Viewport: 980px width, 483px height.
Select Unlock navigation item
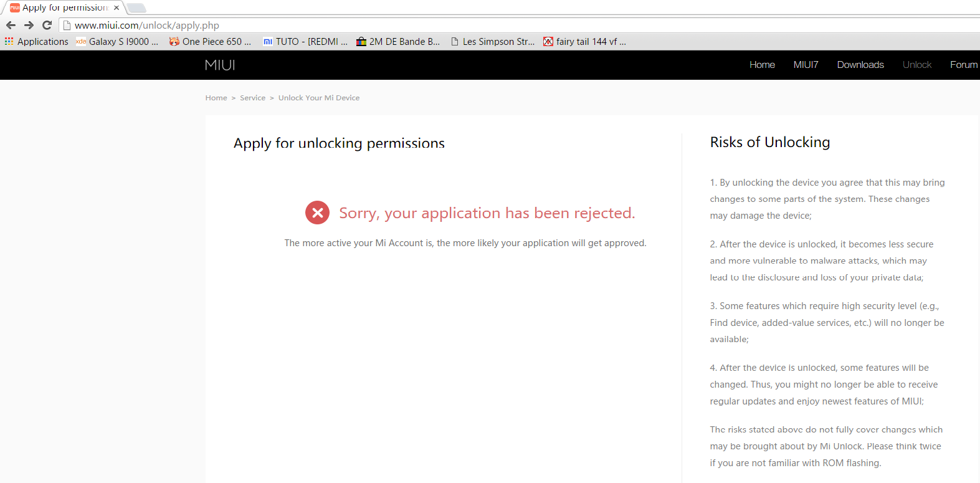pyautogui.click(x=917, y=65)
